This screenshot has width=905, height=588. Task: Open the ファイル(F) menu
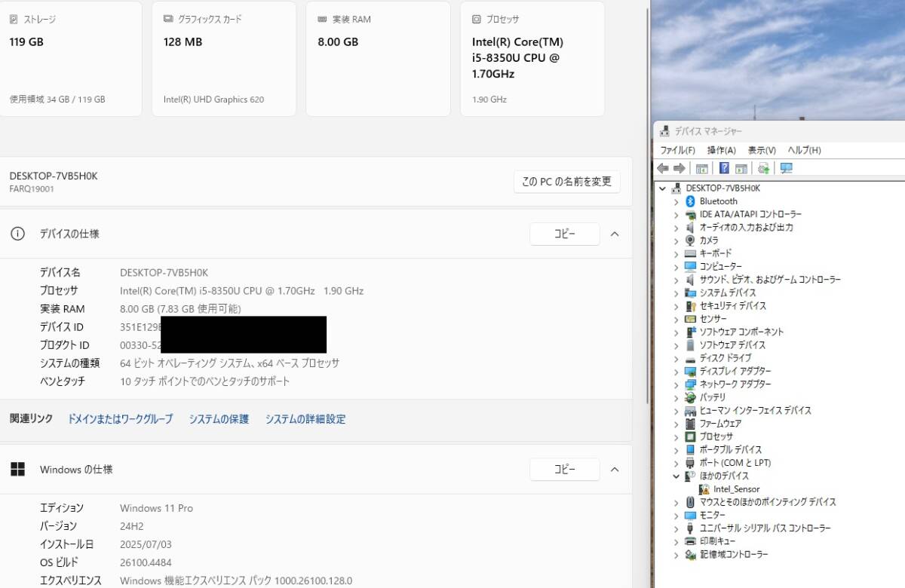[678, 150]
